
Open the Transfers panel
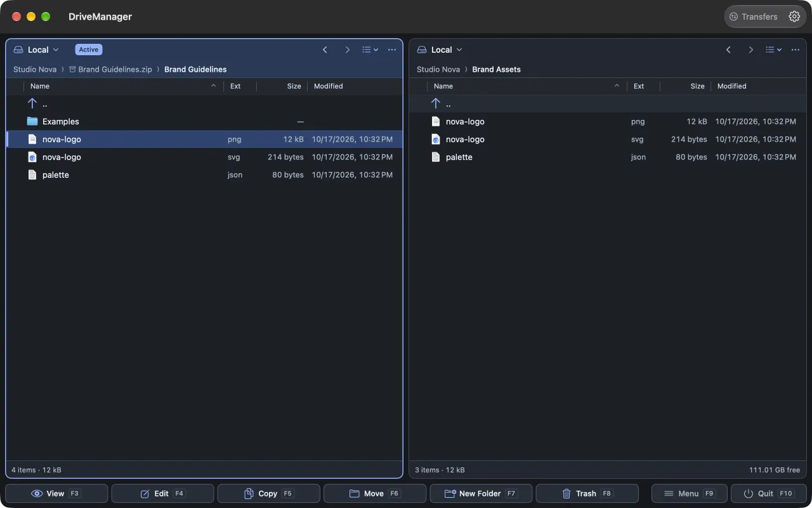click(753, 17)
